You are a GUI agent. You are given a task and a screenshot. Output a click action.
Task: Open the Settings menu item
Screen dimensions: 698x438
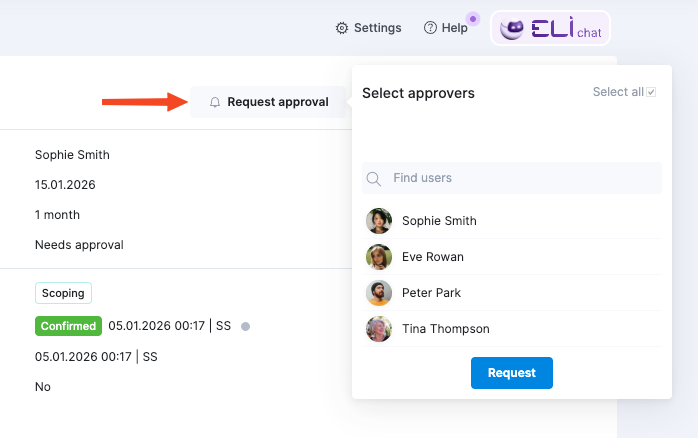[368, 28]
